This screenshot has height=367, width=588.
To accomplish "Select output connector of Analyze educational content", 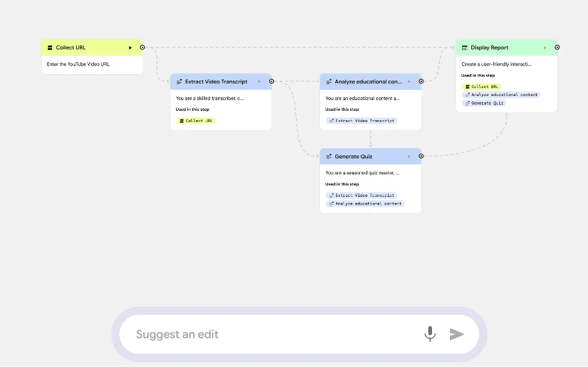I will pos(421,81).
